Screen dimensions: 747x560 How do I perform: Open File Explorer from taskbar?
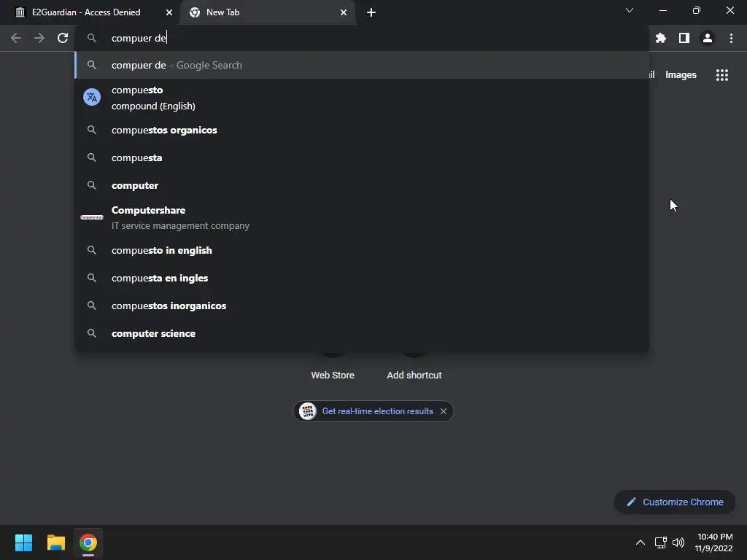pos(55,542)
